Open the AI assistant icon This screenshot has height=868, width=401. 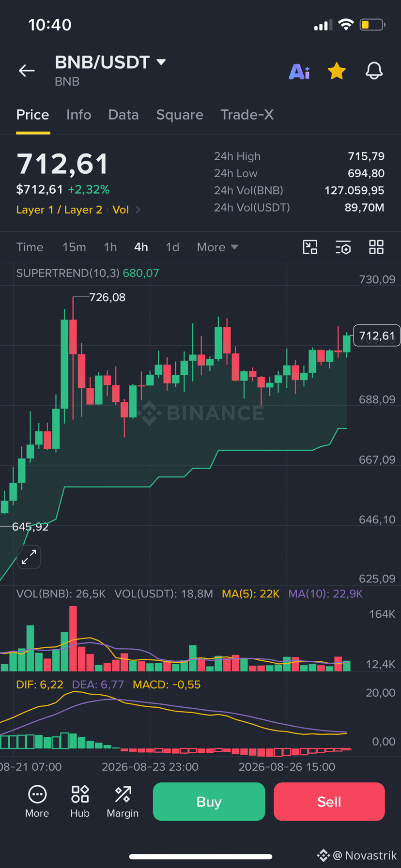pos(299,72)
